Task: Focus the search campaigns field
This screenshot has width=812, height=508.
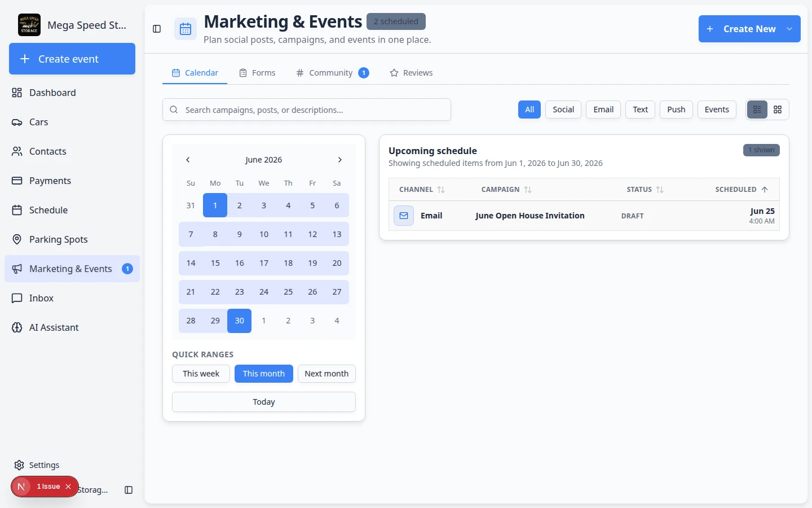Action: pyautogui.click(x=307, y=110)
